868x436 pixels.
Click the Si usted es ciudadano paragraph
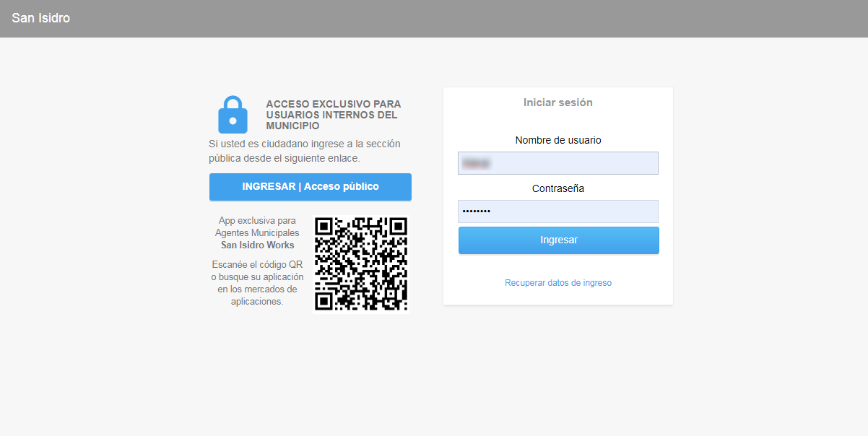305,151
